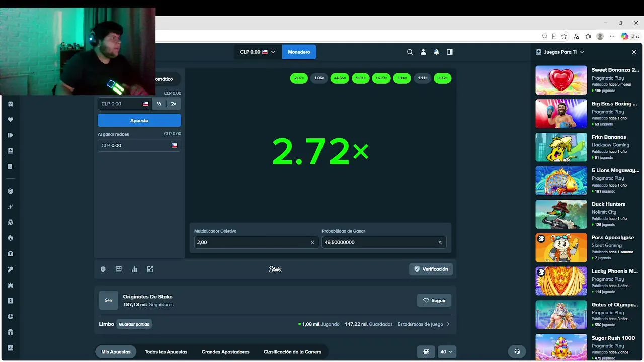Expand the CLP 0.00 balance dropdown

coord(258,52)
